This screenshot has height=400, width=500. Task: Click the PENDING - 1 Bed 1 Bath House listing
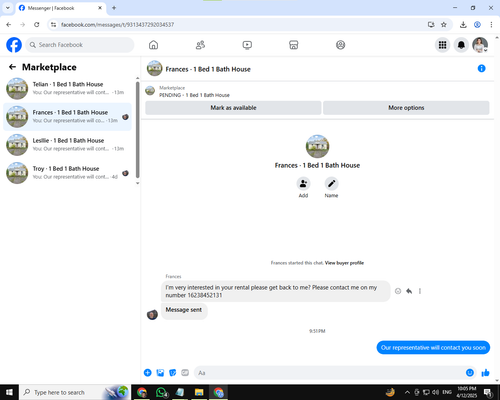[x=194, y=95]
